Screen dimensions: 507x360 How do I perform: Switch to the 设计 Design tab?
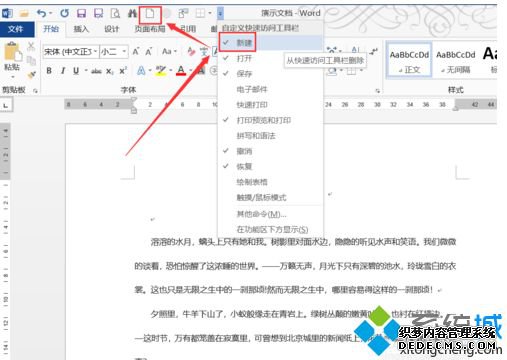click(112, 29)
